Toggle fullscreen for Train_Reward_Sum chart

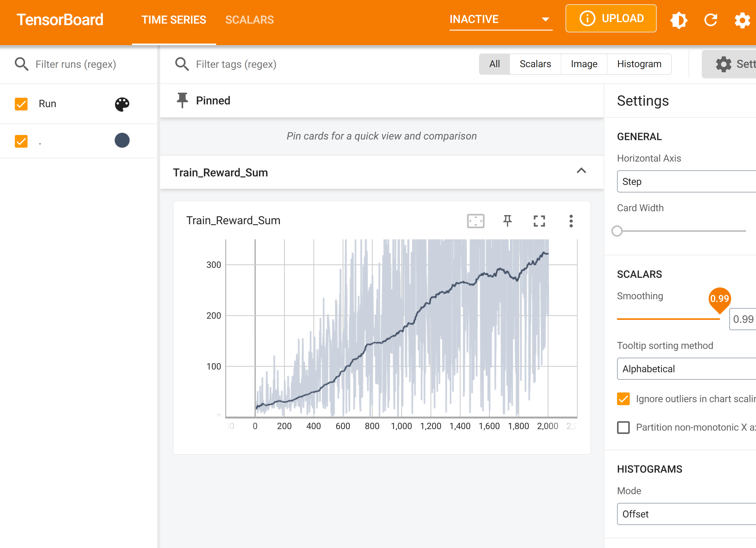[539, 221]
